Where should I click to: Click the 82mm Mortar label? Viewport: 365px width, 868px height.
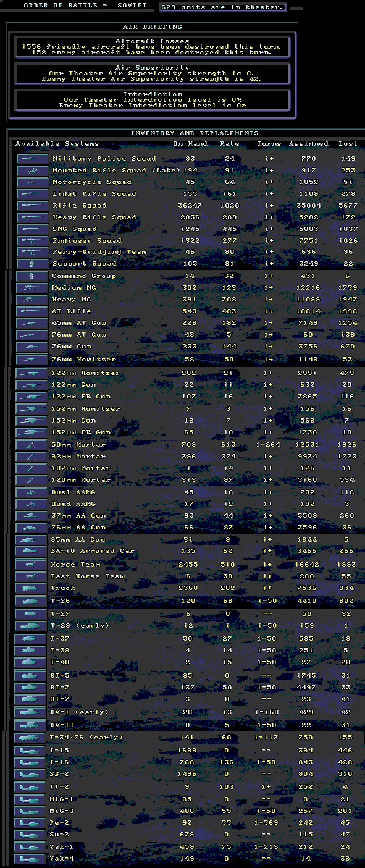click(79, 457)
